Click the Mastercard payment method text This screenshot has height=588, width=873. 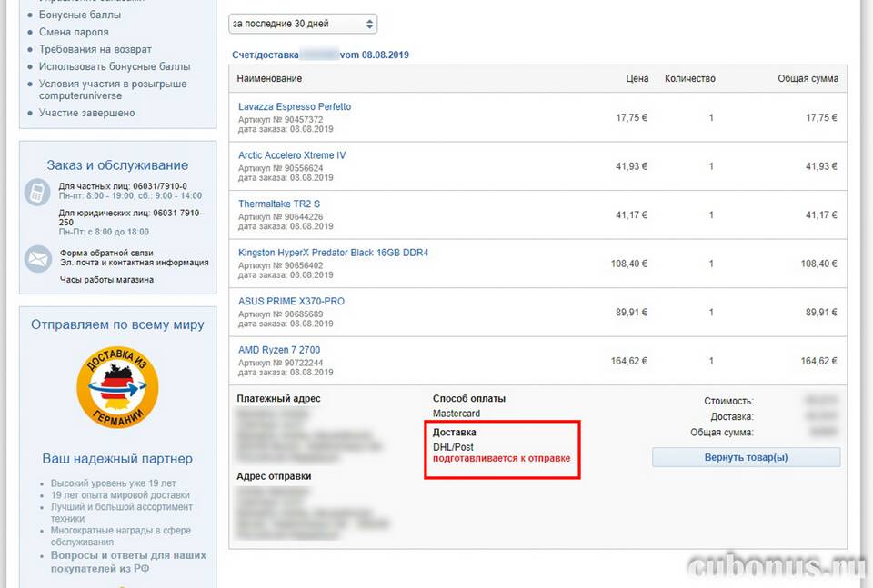456,414
